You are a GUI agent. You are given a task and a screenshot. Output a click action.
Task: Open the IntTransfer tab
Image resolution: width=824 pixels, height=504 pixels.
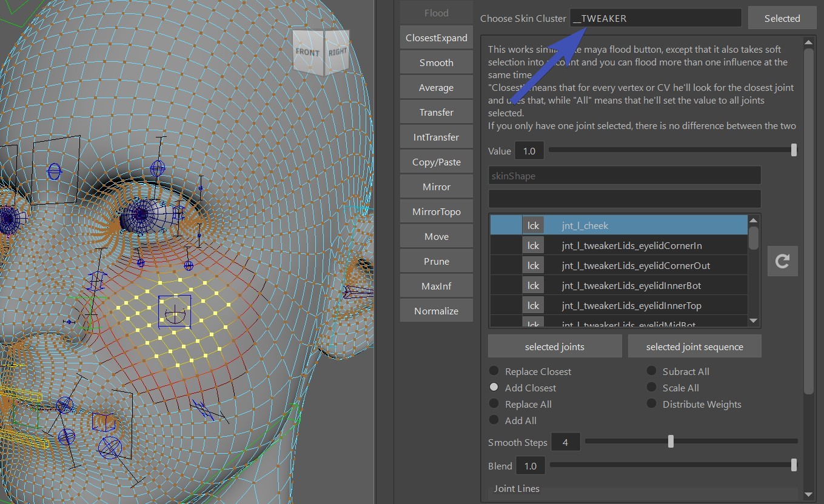[x=436, y=137]
